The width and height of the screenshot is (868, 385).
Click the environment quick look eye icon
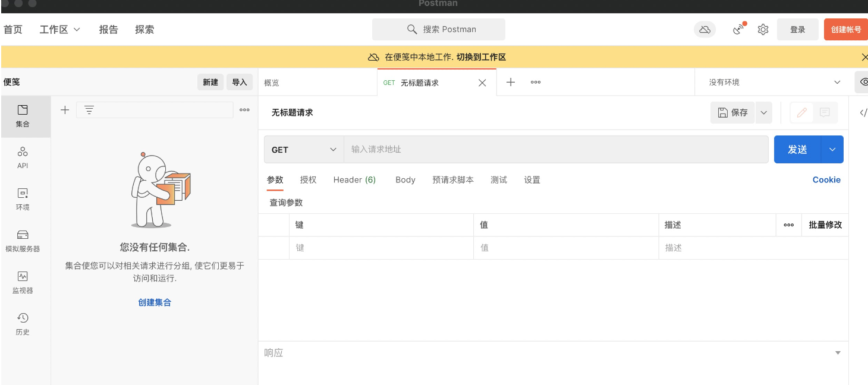point(863,82)
